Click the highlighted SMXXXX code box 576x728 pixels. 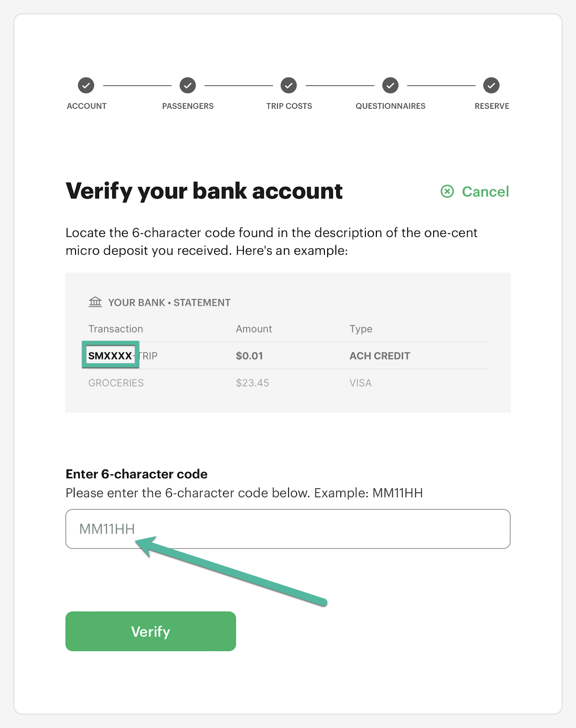pyautogui.click(x=111, y=355)
